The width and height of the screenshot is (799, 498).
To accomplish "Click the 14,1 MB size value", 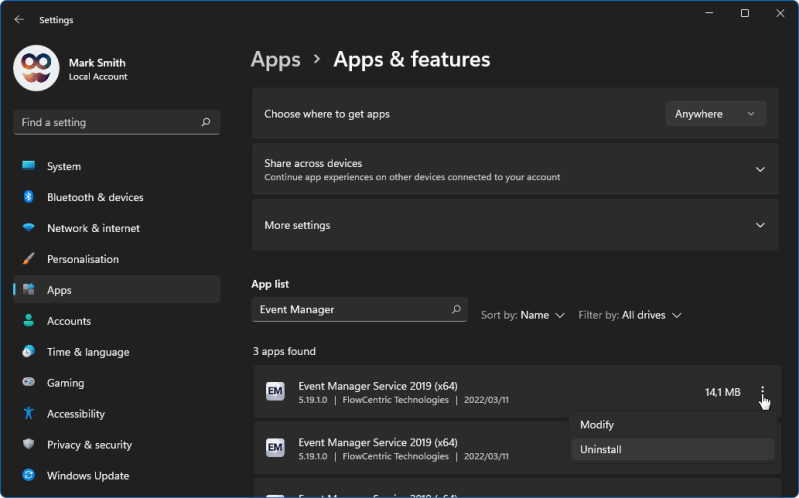I will (723, 392).
